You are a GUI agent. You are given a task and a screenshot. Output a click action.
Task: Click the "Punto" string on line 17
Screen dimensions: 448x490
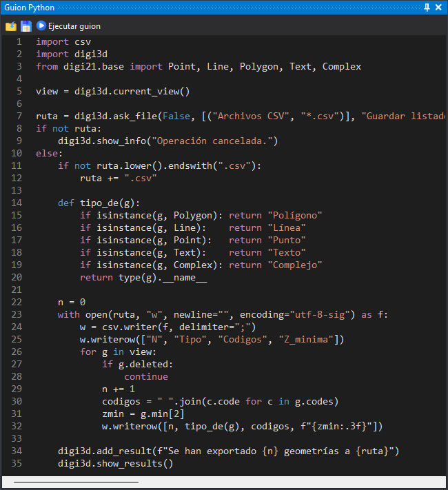(x=286, y=241)
